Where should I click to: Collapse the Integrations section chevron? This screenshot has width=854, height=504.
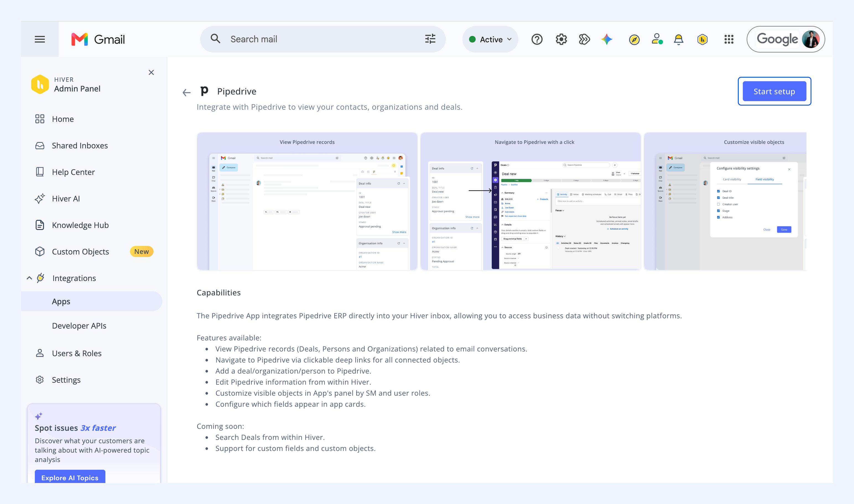(x=29, y=278)
